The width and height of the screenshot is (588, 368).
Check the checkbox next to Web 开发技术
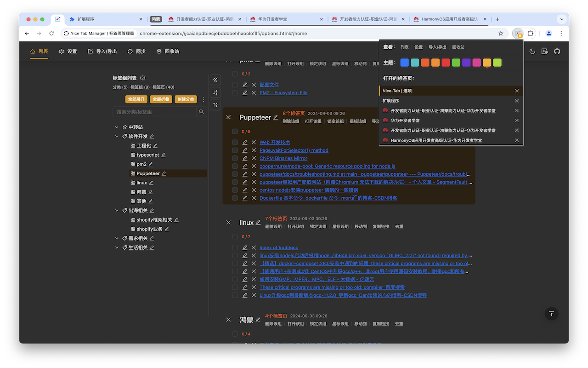pyautogui.click(x=234, y=142)
